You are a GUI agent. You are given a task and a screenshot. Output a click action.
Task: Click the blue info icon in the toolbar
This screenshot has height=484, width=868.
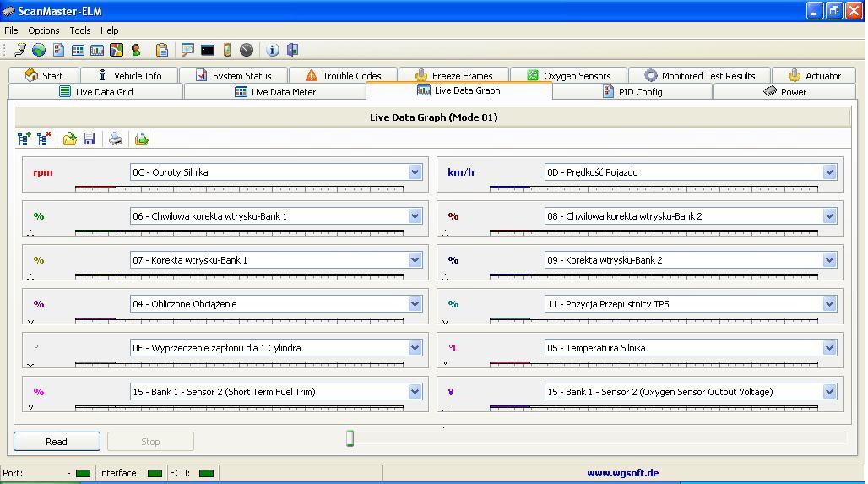click(273, 51)
